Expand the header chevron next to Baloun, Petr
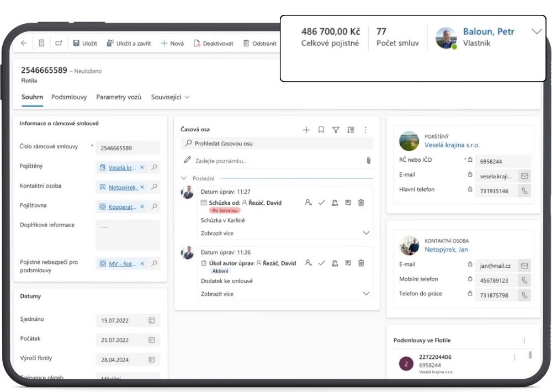Viewport: 552px width, 392px height. point(537,31)
